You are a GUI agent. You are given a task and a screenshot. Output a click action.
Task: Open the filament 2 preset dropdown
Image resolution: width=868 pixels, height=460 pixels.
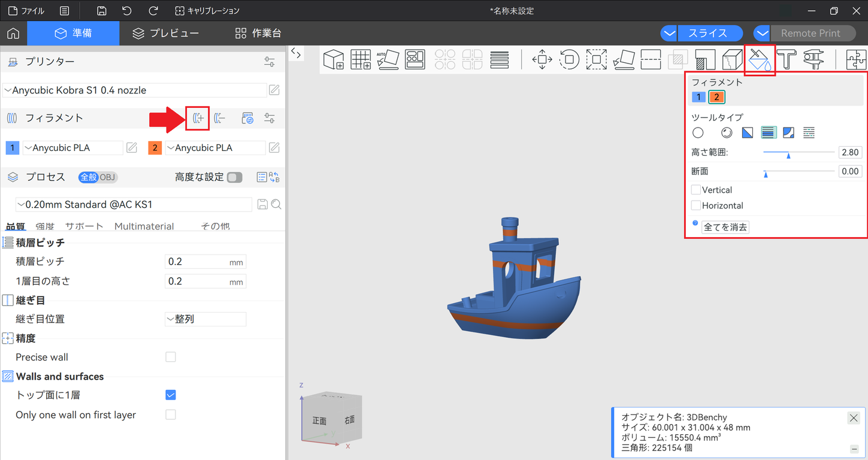pos(215,147)
